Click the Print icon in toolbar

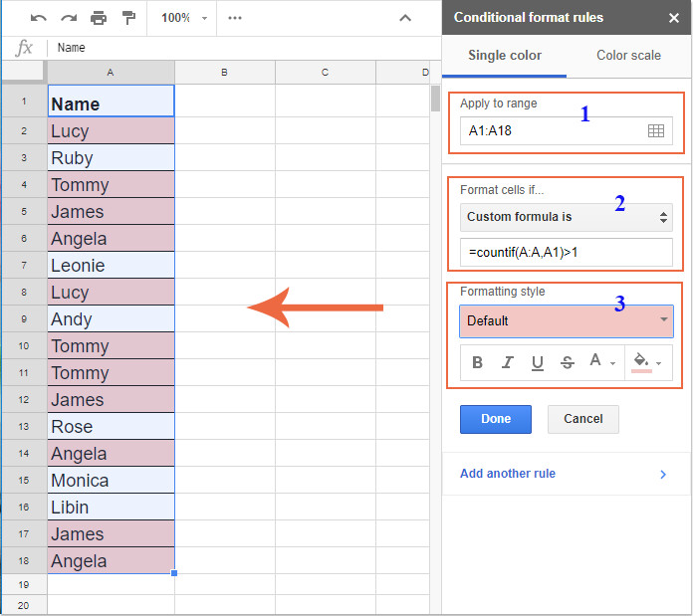[99, 18]
